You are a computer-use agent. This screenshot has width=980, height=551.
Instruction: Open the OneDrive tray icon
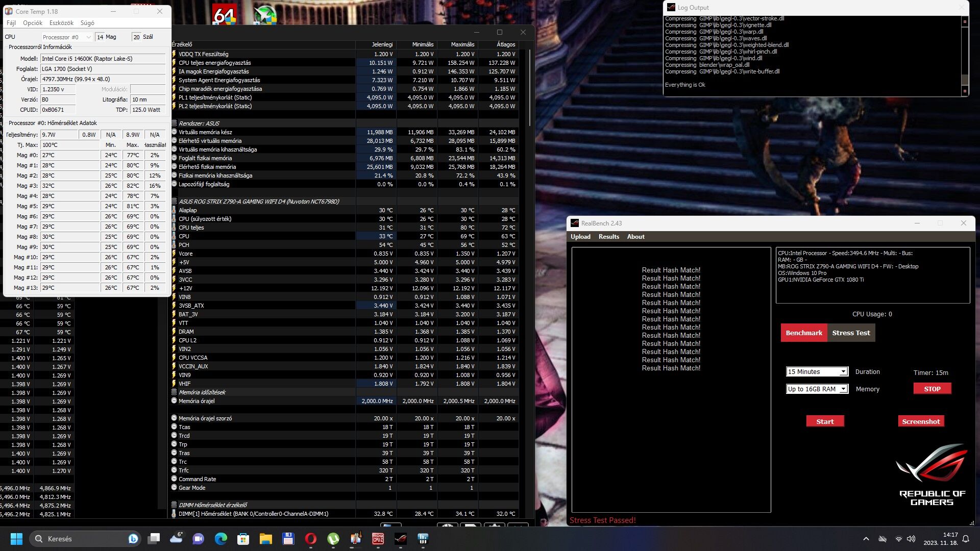[x=883, y=539]
